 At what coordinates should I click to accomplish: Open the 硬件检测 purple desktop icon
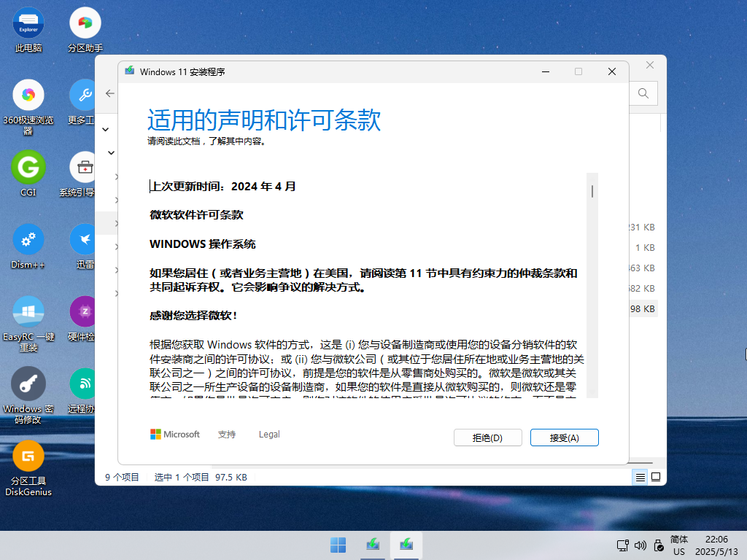pos(82,319)
